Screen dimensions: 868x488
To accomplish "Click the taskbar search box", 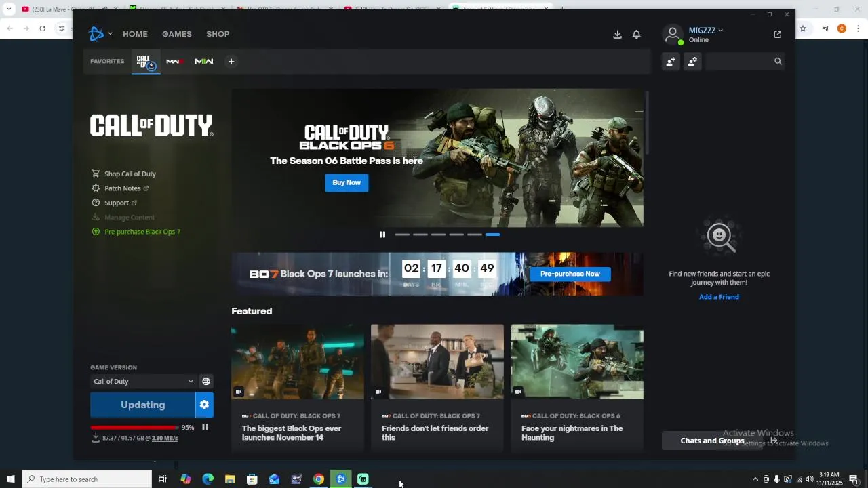I will (87, 479).
